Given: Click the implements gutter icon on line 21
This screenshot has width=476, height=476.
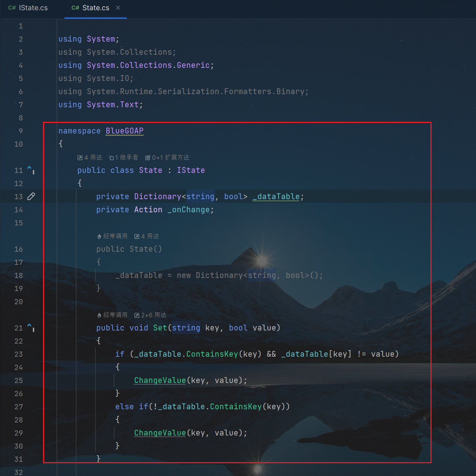Looking at the screenshot, I should coord(31,328).
